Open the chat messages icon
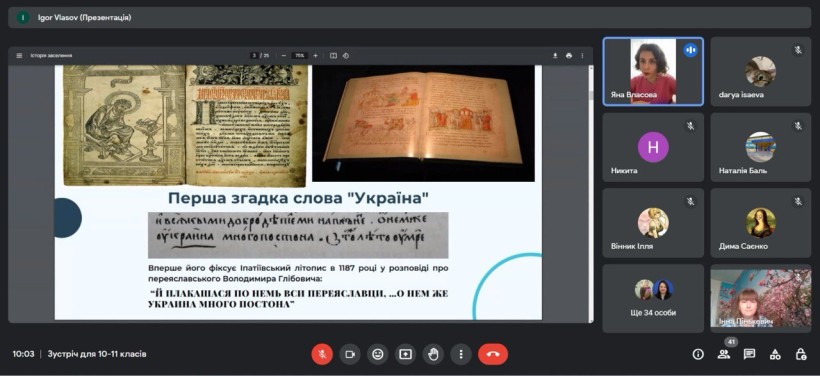 [x=749, y=354]
